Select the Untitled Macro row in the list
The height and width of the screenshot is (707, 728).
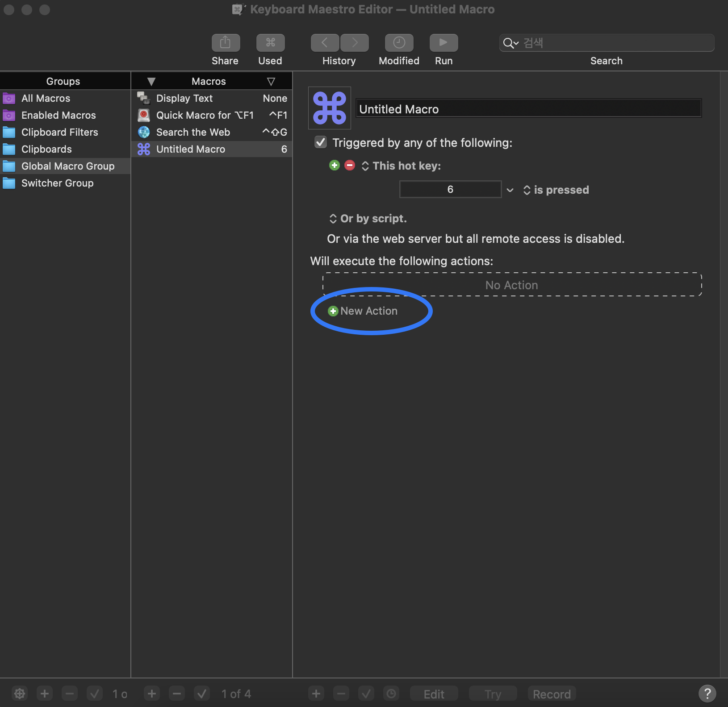point(212,149)
